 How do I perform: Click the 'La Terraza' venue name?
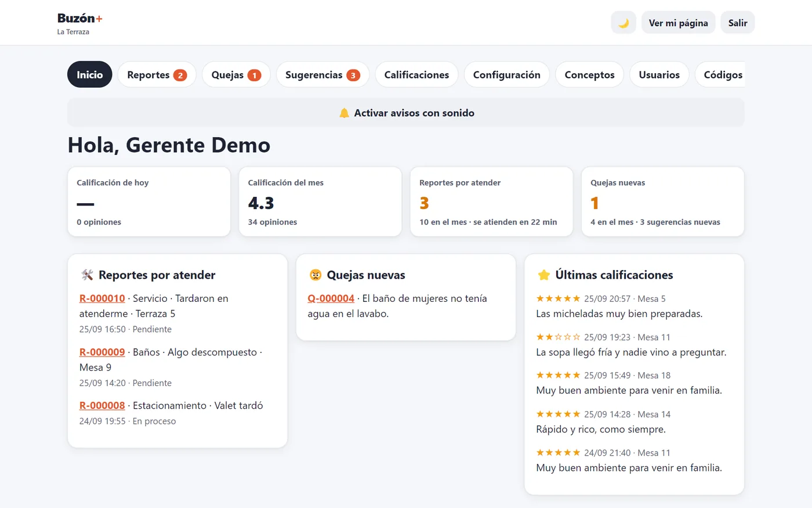[73, 32]
